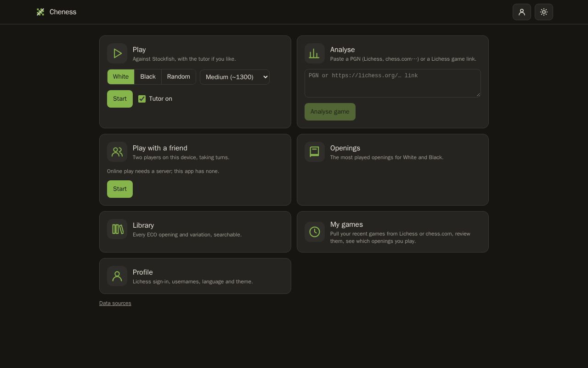This screenshot has width=588, height=368.
Task: Open the Library card title
Action: pos(143,225)
